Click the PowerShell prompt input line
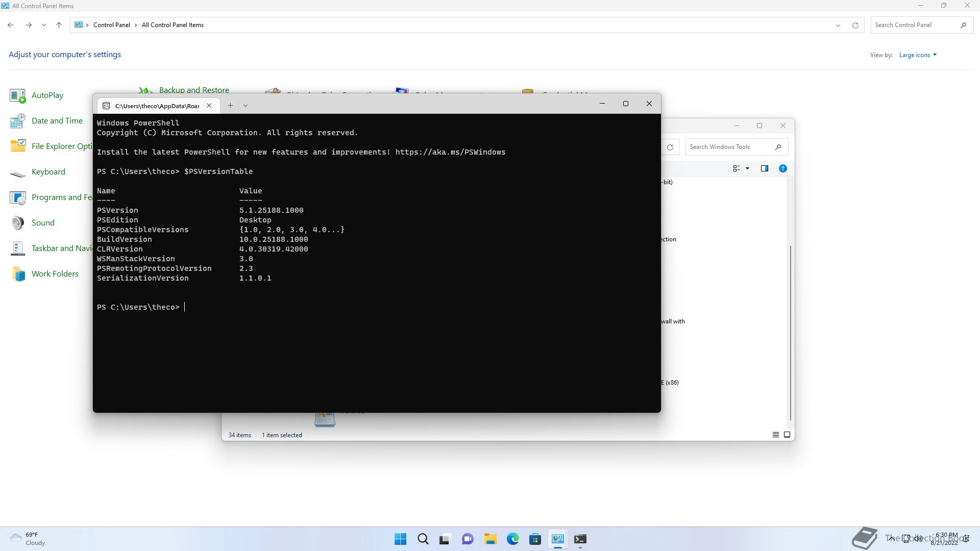The image size is (980, 551). click(x=378, y=307)
